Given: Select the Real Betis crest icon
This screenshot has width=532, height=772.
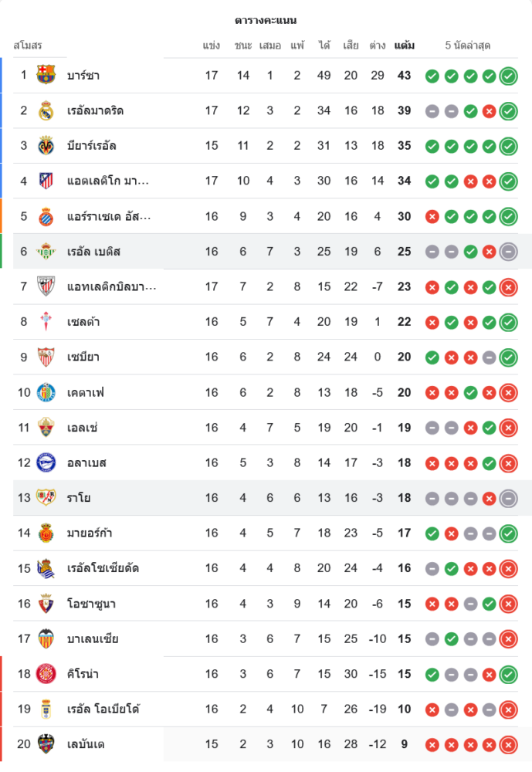Looking at the screenshot, I should click(x=46, y=251).
